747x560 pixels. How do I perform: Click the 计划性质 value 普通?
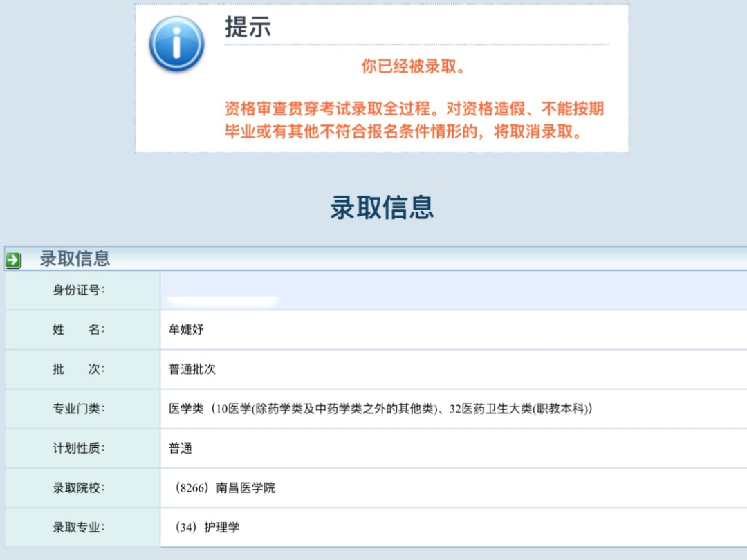181,448
